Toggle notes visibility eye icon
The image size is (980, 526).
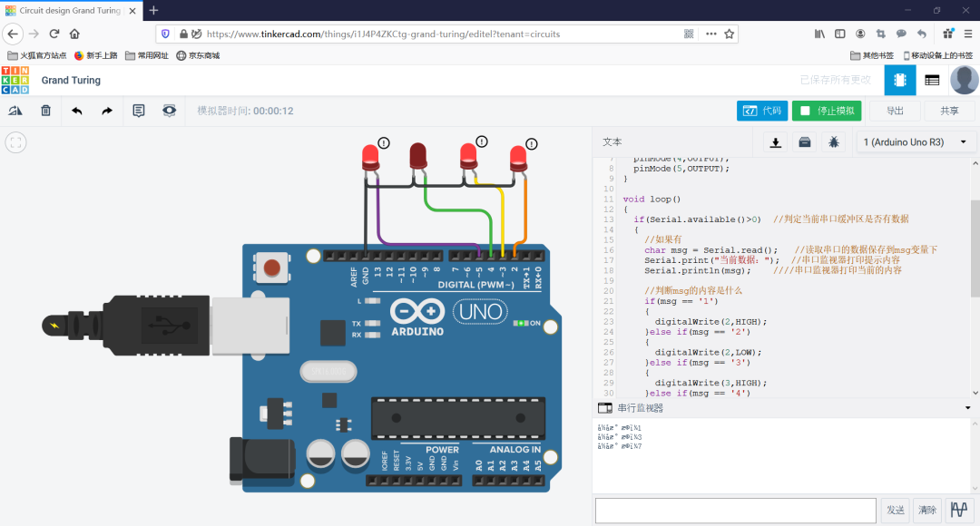coord(169,111)
